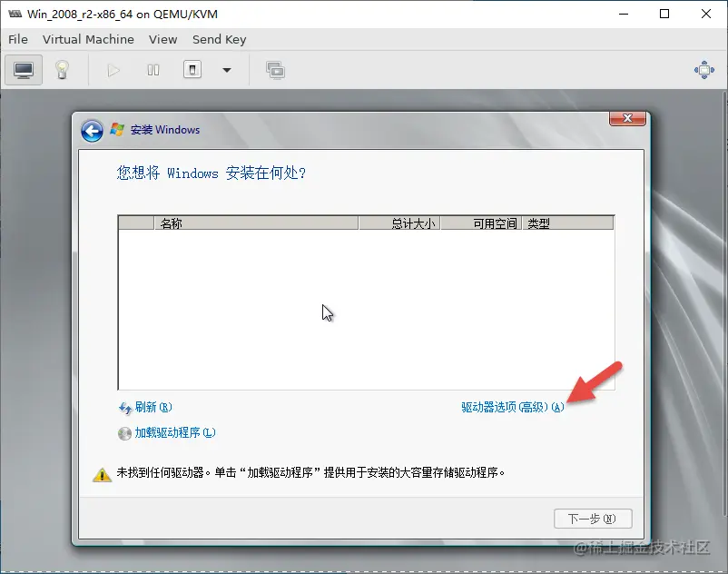Open the File menu
This screenshot has width=728, height=574.
click(18, 39)
